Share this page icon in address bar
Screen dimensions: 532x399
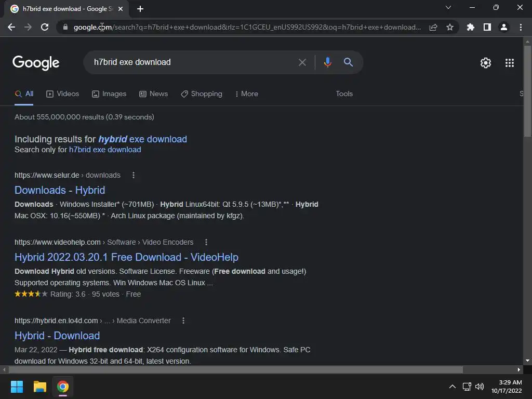[433, 27]
